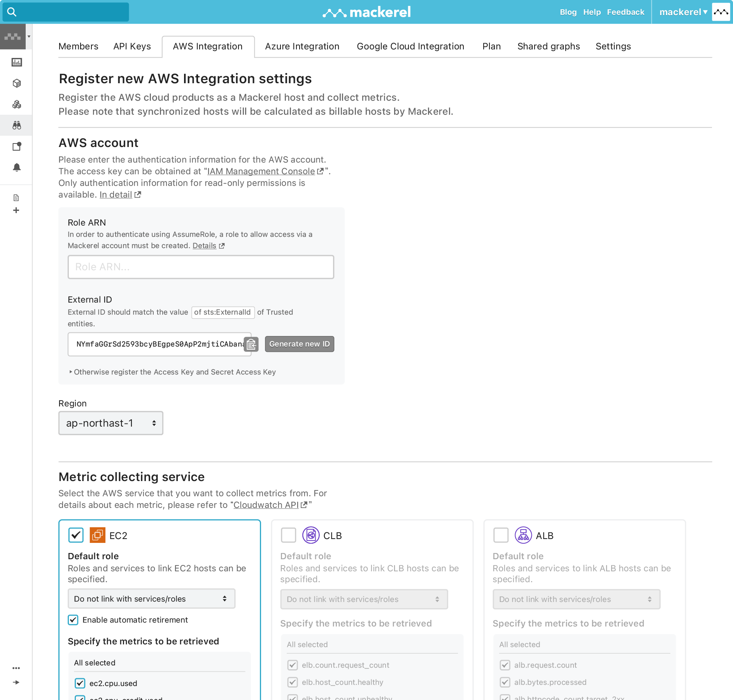Select the Hosts cube icon in sidebar

[x=16, y=83]
